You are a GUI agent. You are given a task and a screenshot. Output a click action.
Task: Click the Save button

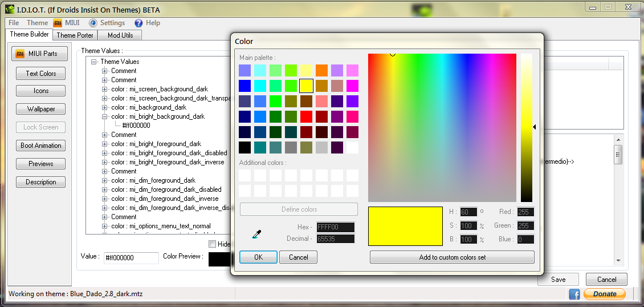coord(558,280)
